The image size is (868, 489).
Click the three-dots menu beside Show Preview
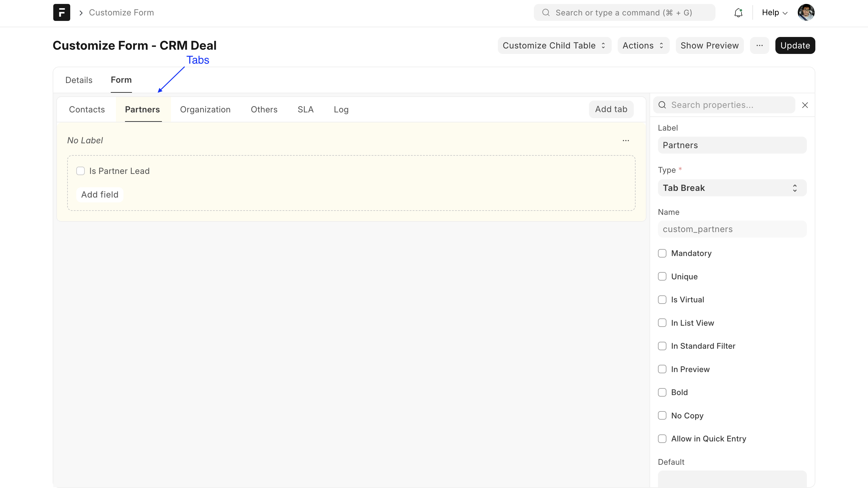pyautogui.click(x=759, y=45)
